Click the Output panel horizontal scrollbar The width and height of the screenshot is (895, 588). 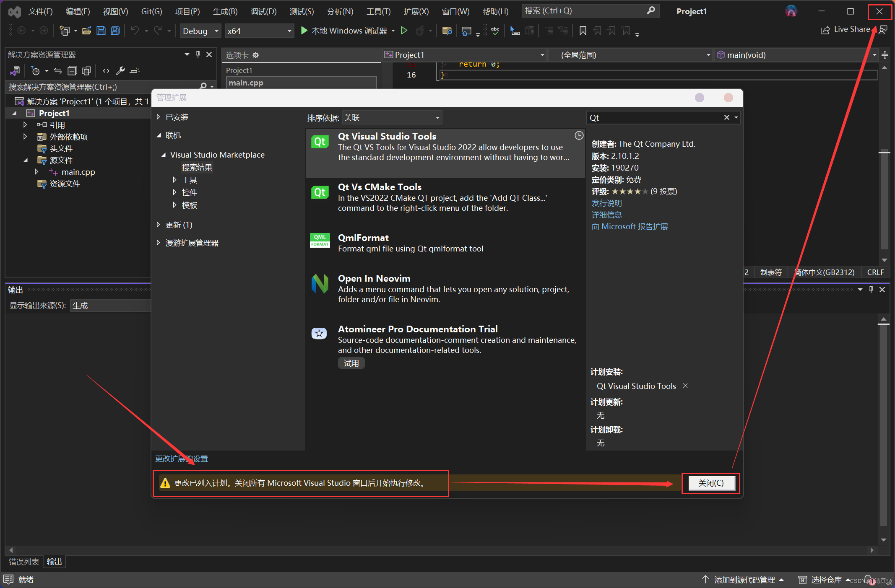point(441,550)
